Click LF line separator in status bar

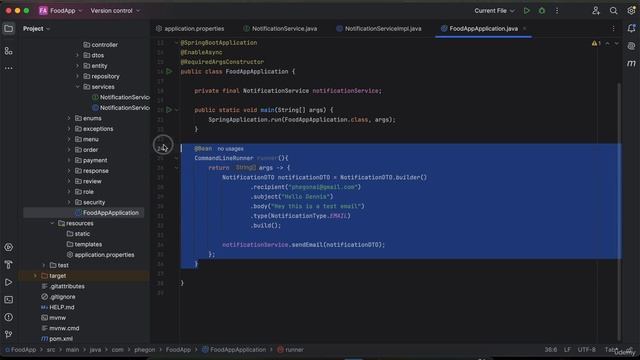pyautogui.click(x=567, y=350)
